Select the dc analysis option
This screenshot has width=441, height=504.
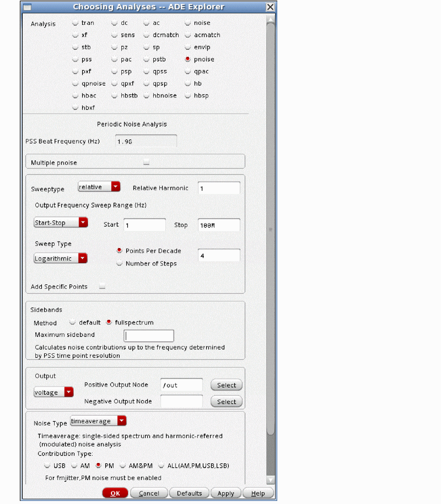(x=114, y=23)
